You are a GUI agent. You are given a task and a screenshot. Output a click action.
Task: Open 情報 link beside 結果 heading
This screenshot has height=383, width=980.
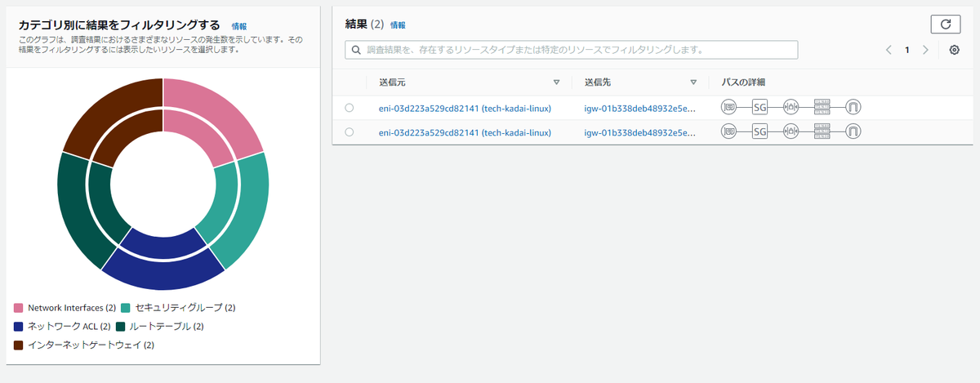[x=398, y=25]
